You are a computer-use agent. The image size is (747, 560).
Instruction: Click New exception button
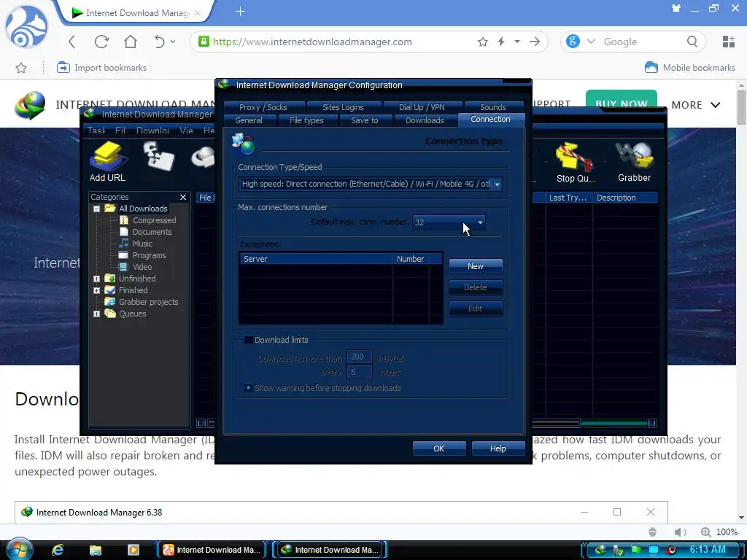pos(476,266)
